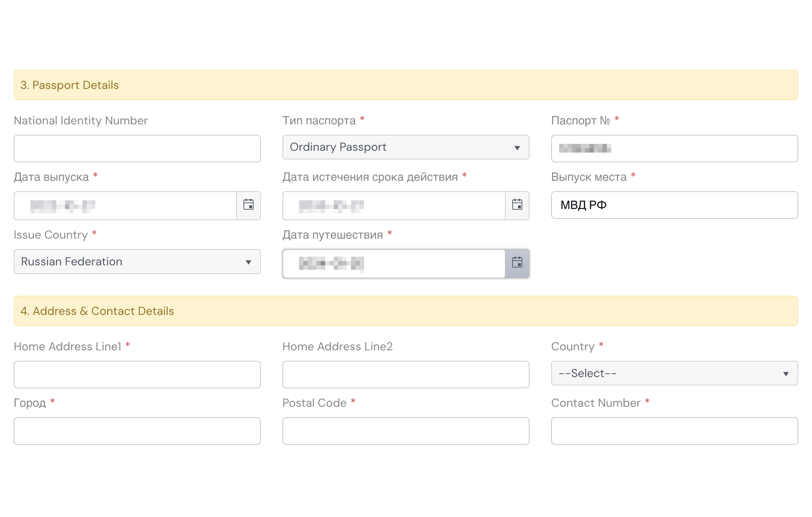This screenshot has width=812, height=517.
Task: Click the 4. Address & Contact Details header
Action: [406, 311]
